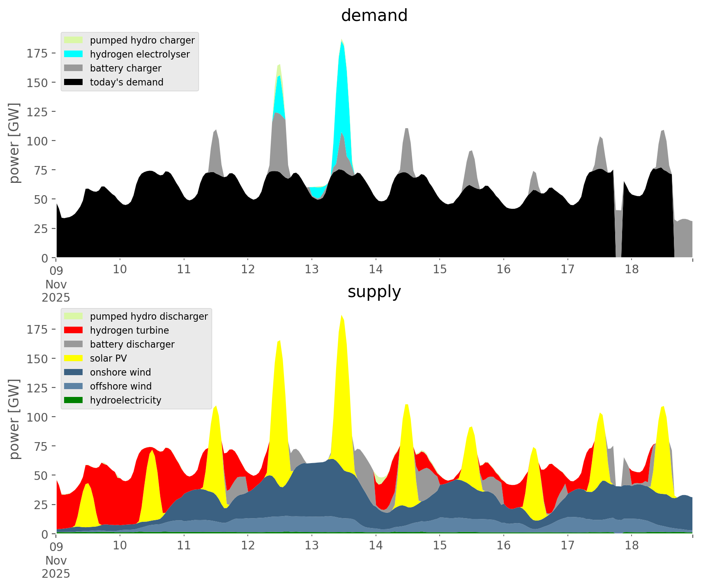Click the 175 tick label on demand y-axis
Screen dimensions: 701x588
coord(37,53)
